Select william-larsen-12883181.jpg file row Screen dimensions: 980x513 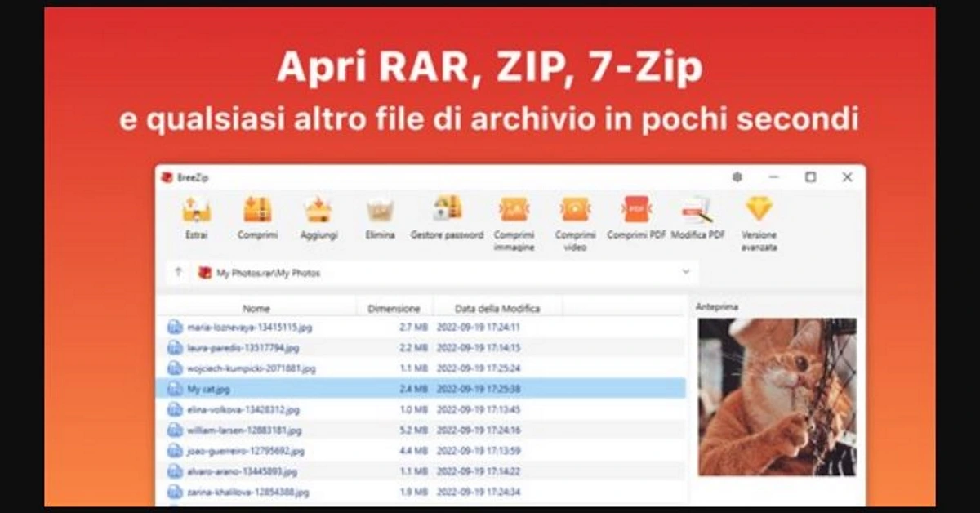(x=243, y=430)
